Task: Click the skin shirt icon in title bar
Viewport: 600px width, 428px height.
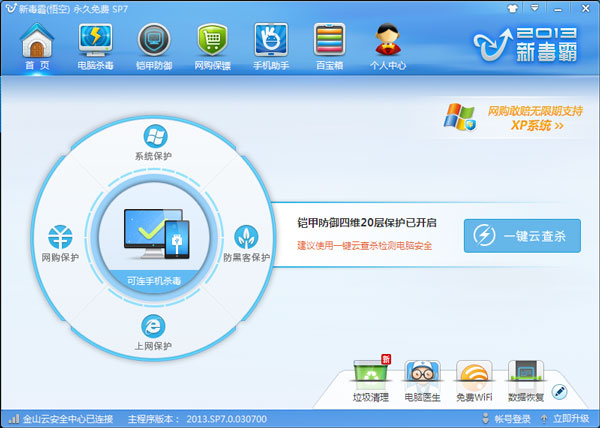Action: point(512,8)
